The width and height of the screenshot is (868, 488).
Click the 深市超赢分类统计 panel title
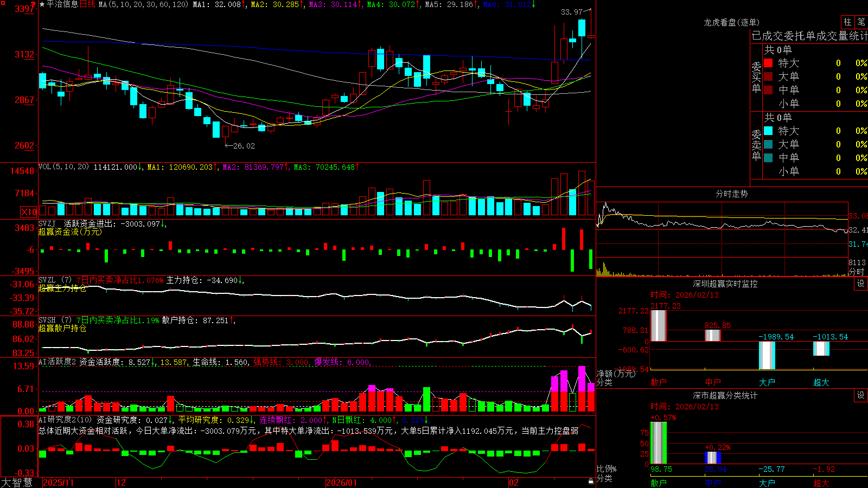pyautogui.click(x=725, y=395)
